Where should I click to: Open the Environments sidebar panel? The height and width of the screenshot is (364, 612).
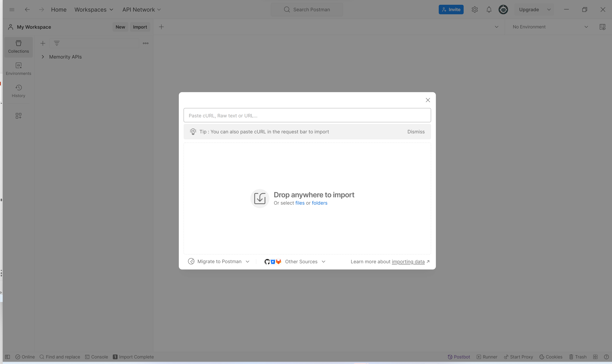point(18,69)
